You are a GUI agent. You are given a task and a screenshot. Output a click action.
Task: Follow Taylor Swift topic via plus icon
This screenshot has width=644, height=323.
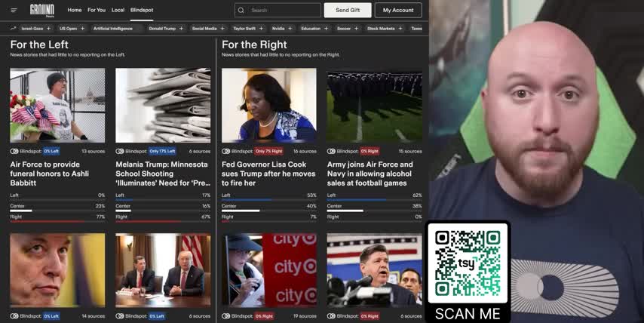click(x=262, y=29)
